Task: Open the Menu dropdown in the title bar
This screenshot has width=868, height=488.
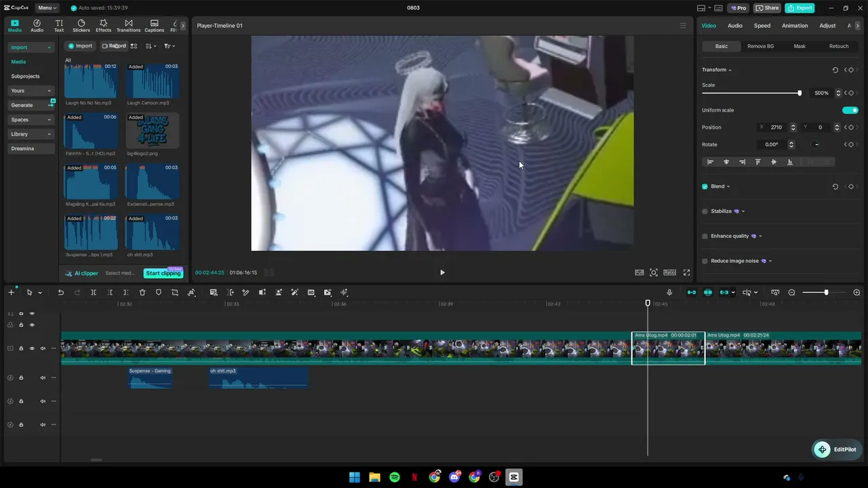Action: click(x=47, y=8)
